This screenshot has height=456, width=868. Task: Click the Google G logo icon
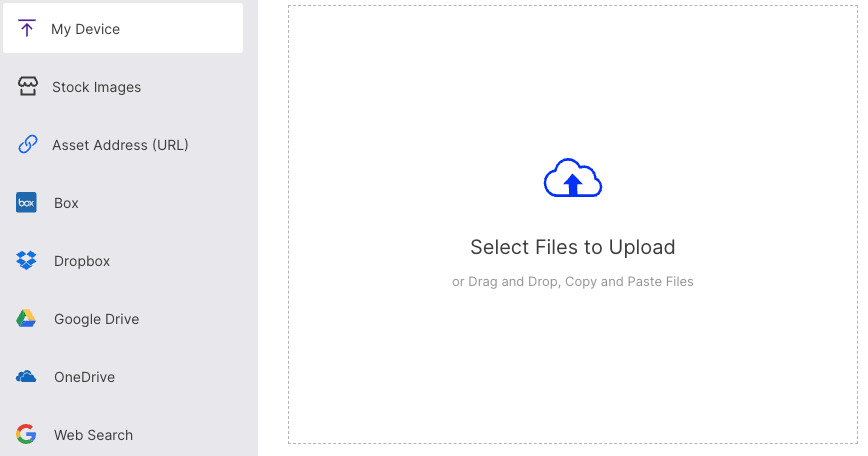pyautogui.click(x=26, y=434)
